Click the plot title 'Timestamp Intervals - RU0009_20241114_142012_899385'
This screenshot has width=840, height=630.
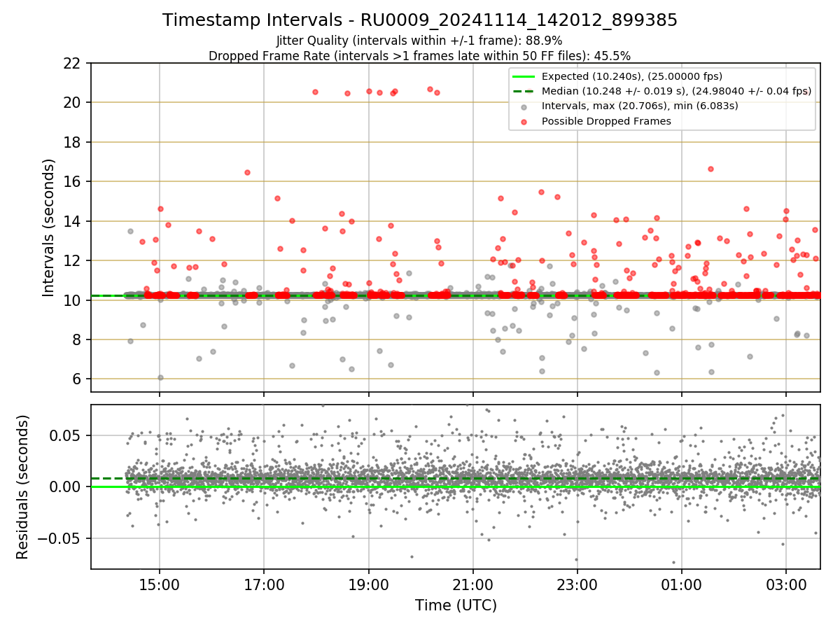(x=420, y=20)
